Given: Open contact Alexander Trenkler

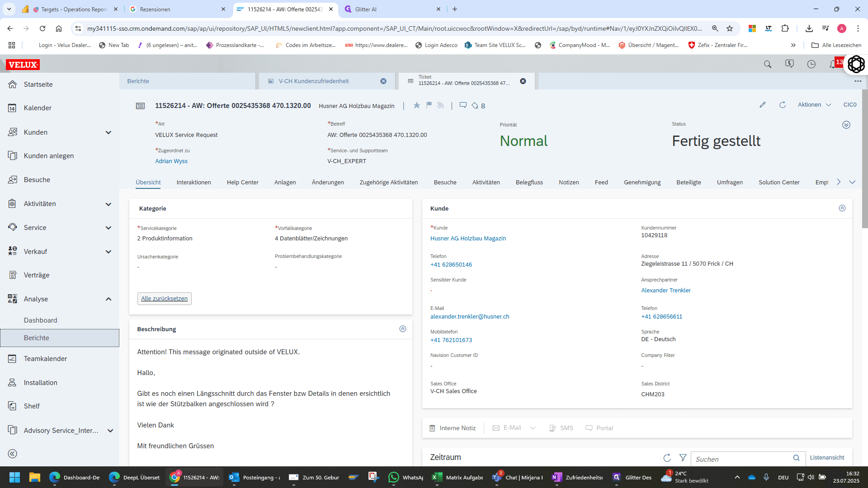Looking at the screenshot, I should point(666,291).
